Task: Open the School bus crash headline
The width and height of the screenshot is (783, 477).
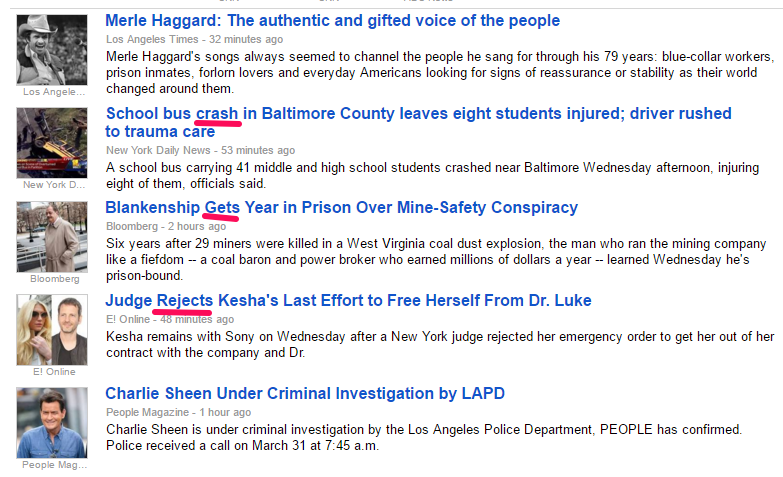Action: tap(418, 114)
